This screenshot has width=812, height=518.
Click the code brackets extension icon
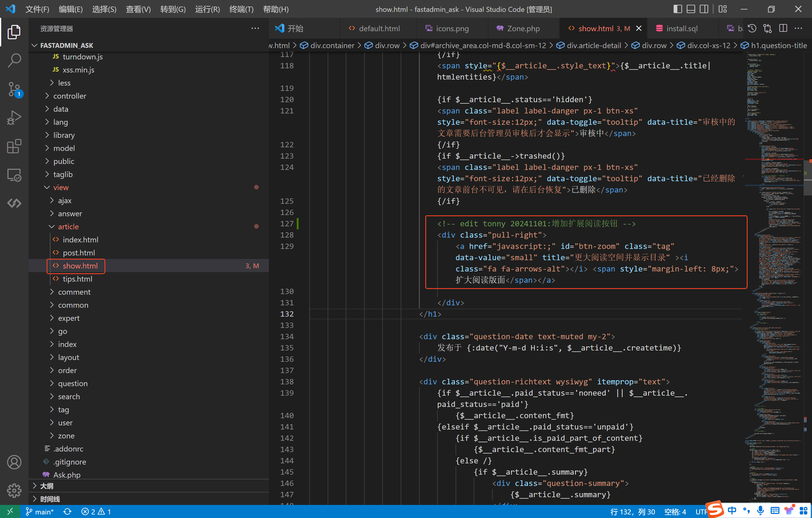(14, 203)
